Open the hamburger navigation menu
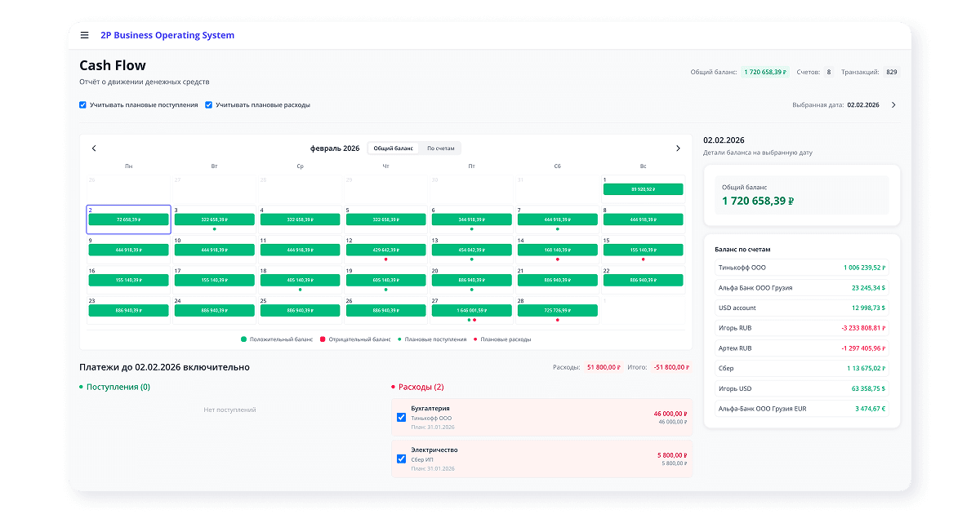The image size is (980, 514). [x=84, y=35]
